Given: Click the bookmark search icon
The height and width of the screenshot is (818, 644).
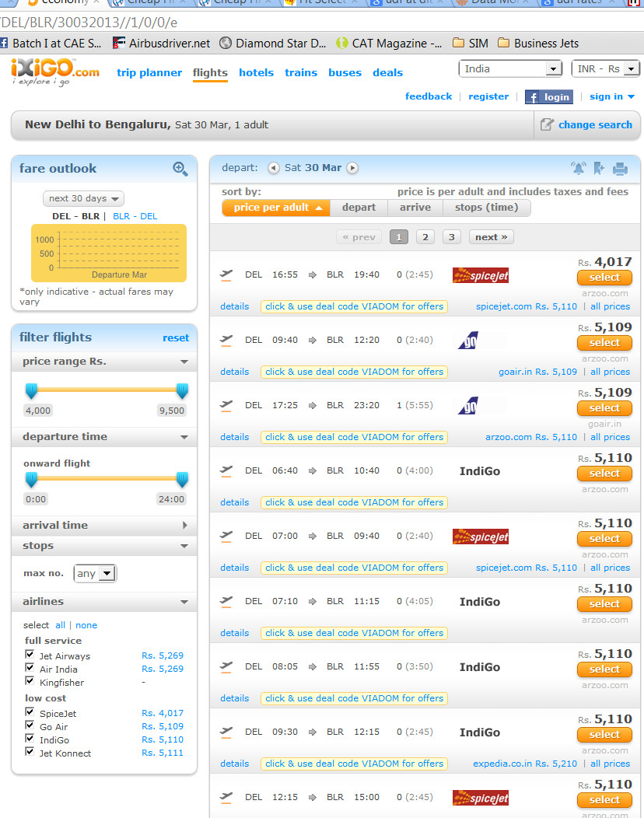Looking at the screenshot, I should [599, 168].
